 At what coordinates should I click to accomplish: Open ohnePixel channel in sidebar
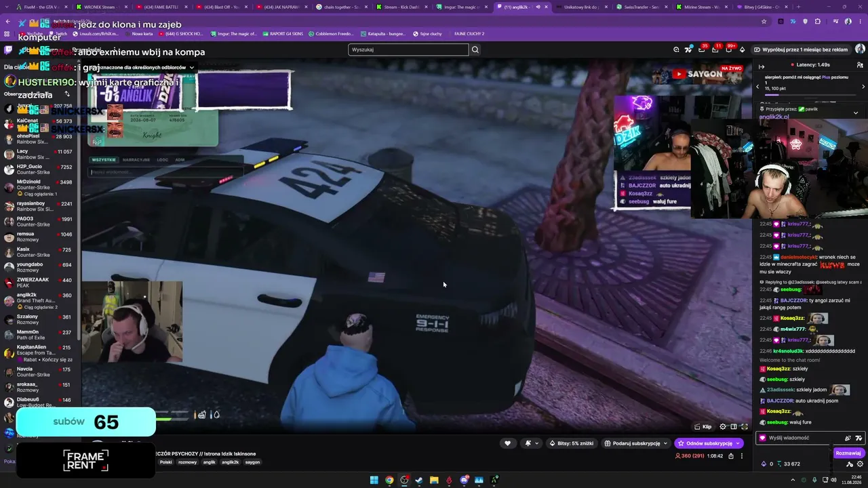39,139
